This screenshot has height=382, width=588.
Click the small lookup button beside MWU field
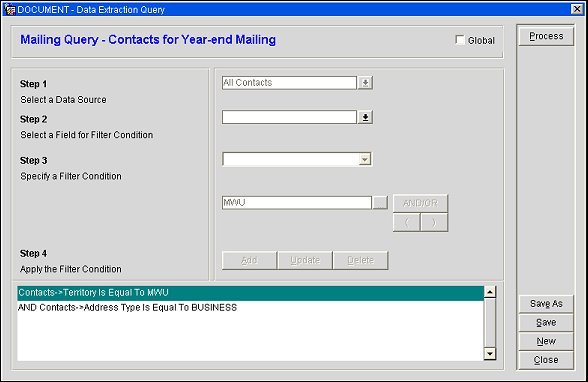tap(380, 203)
